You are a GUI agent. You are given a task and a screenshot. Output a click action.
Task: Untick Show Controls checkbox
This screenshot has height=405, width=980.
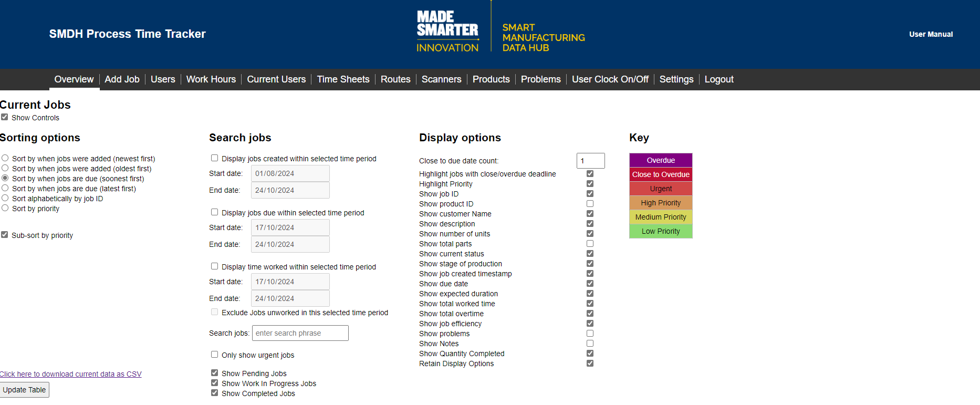click(x=5, y=117)
